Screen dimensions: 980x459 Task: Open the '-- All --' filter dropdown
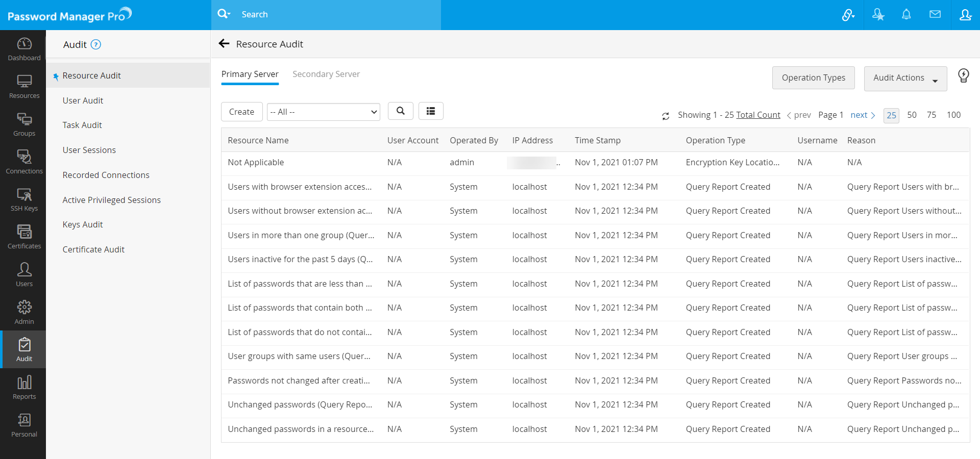coord(323,112)
